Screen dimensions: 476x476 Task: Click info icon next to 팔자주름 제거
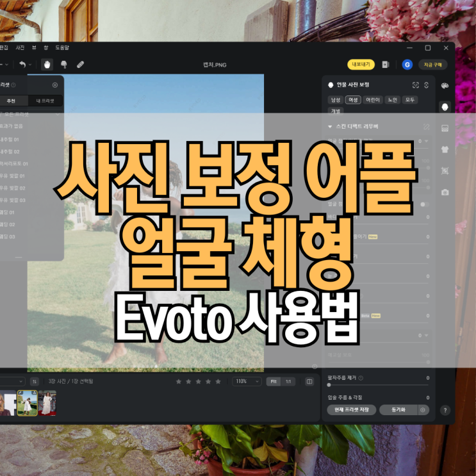click(x=361, y=378)
